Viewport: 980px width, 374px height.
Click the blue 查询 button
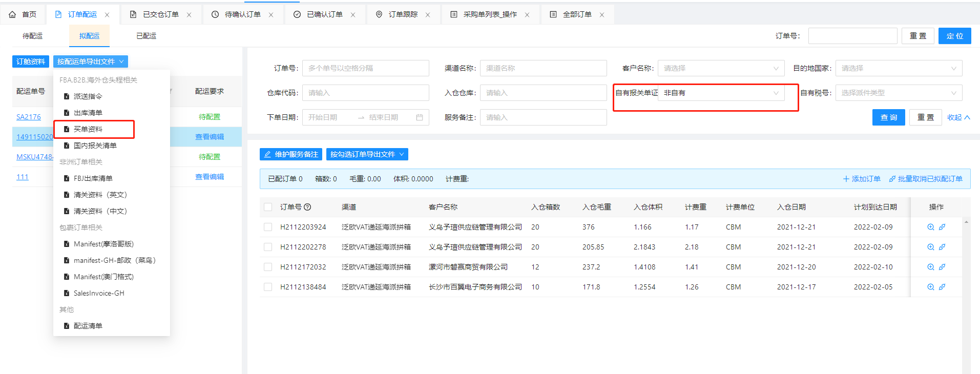tap(888, 117)
